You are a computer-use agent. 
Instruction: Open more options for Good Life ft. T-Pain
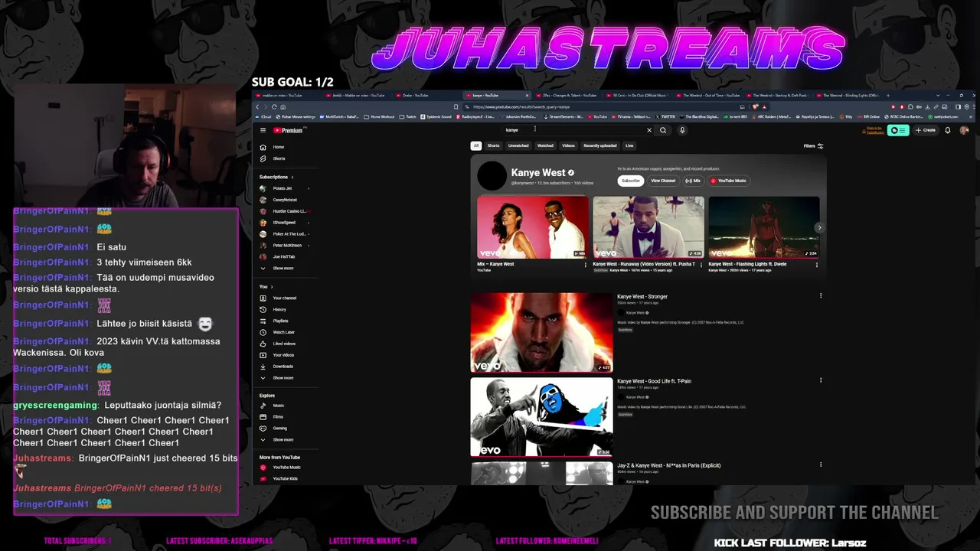821,380
